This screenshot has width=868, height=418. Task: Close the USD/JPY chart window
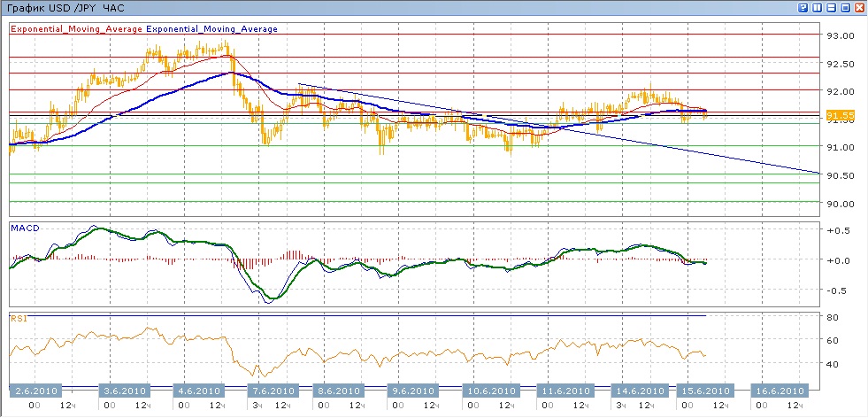(858, 7)
